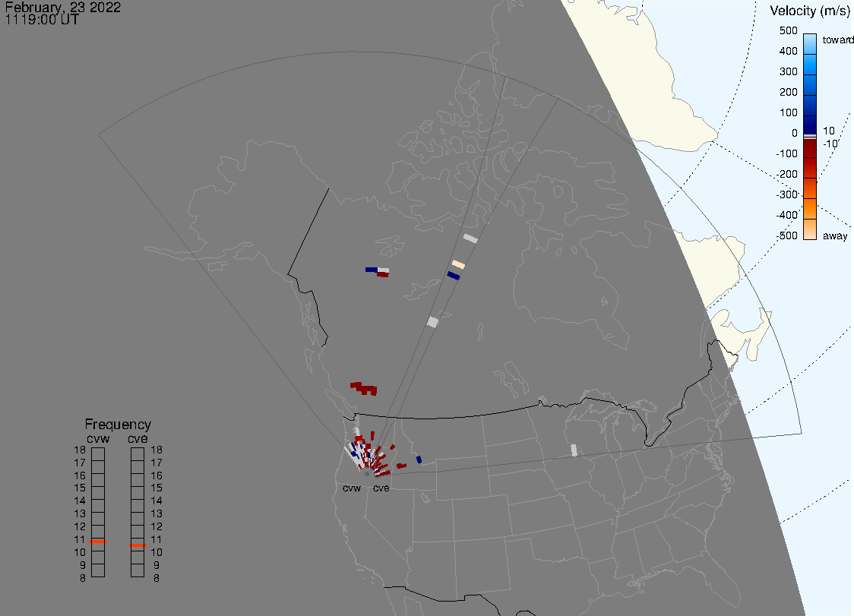Viewport: 854px width, 616px height.
Task: Select the orange swatch between -300 and -400
Action: [810, 209]
